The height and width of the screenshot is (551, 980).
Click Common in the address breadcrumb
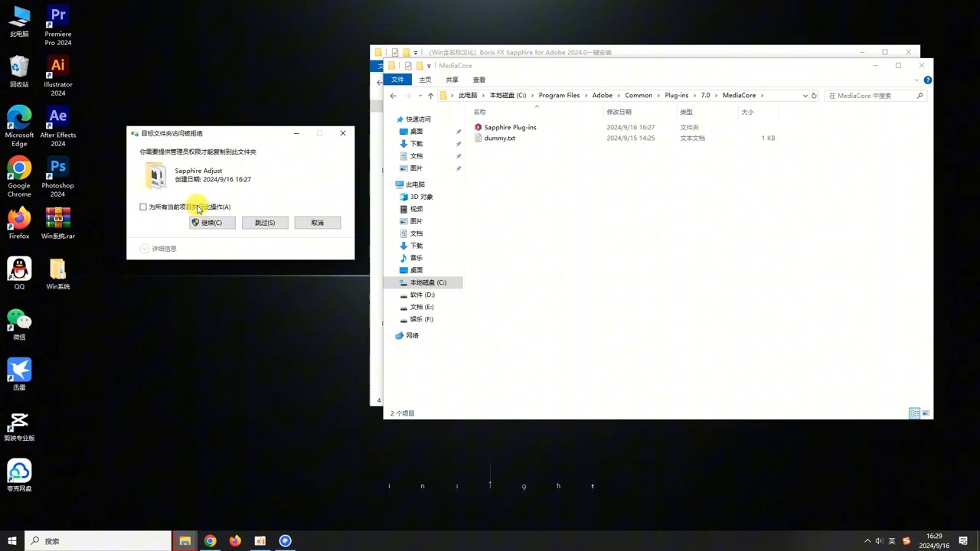[x=639, y=96]
